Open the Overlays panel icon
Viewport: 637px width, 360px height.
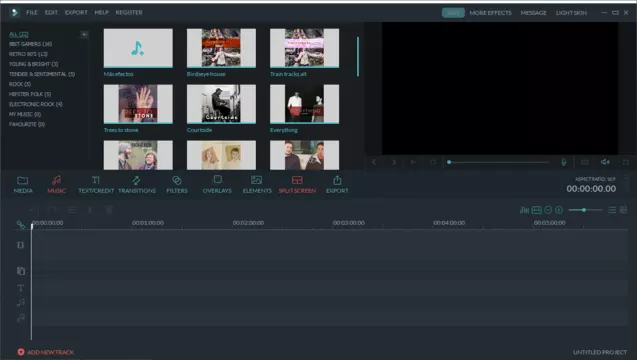[217, 180]
